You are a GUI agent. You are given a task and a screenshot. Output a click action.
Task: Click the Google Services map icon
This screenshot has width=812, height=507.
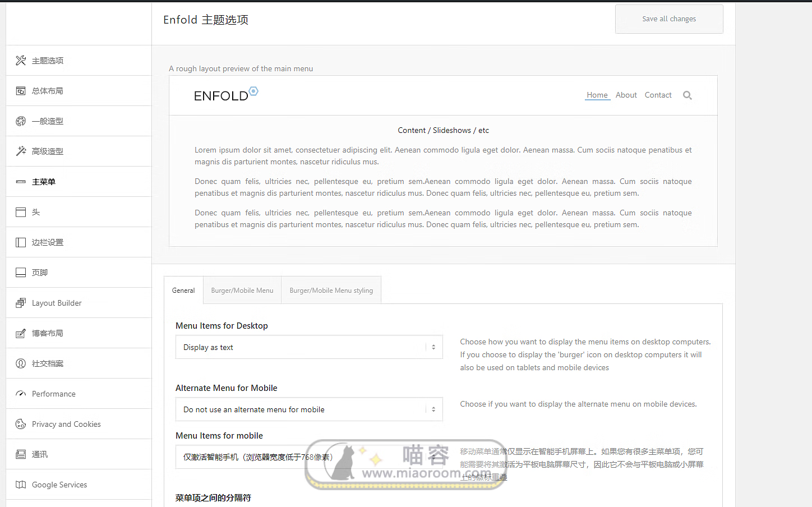pyautogui.click(x=21, y=485)
